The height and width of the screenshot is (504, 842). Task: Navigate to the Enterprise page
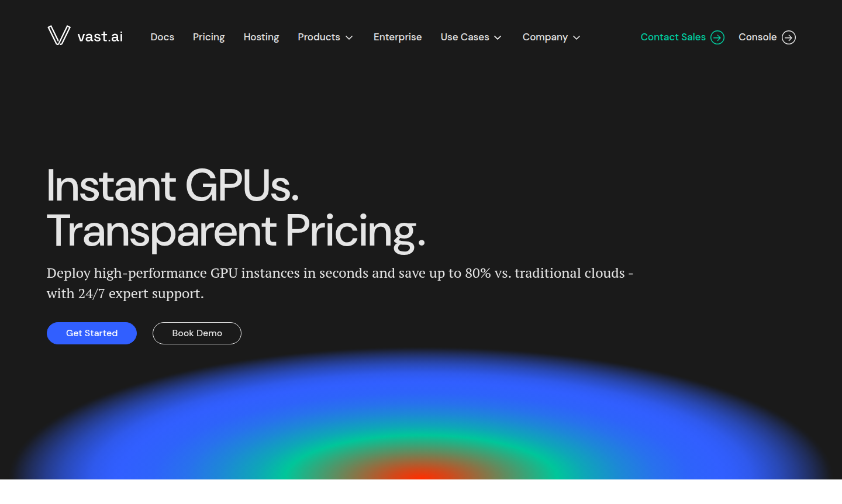[x=398, y=37]
